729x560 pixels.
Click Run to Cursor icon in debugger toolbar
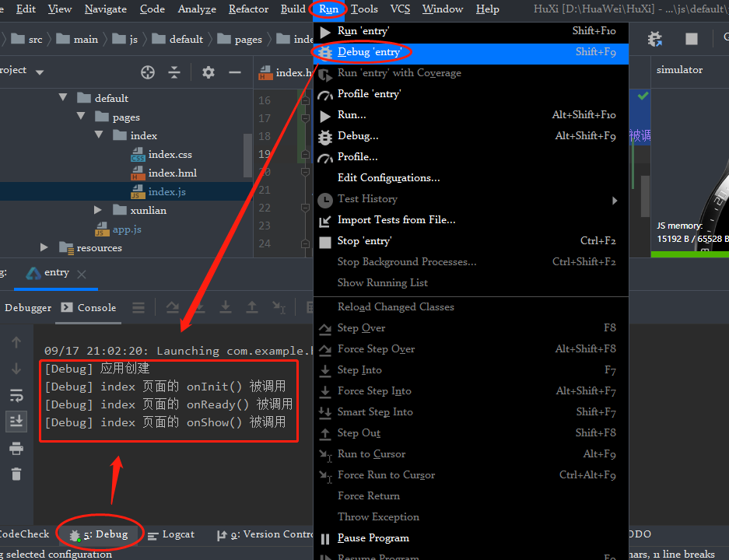tap(279, 307)
